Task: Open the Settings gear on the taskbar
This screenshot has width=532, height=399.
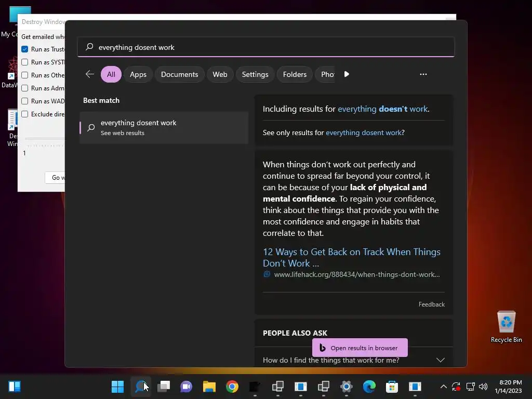Action: click(x=347, y=387)
